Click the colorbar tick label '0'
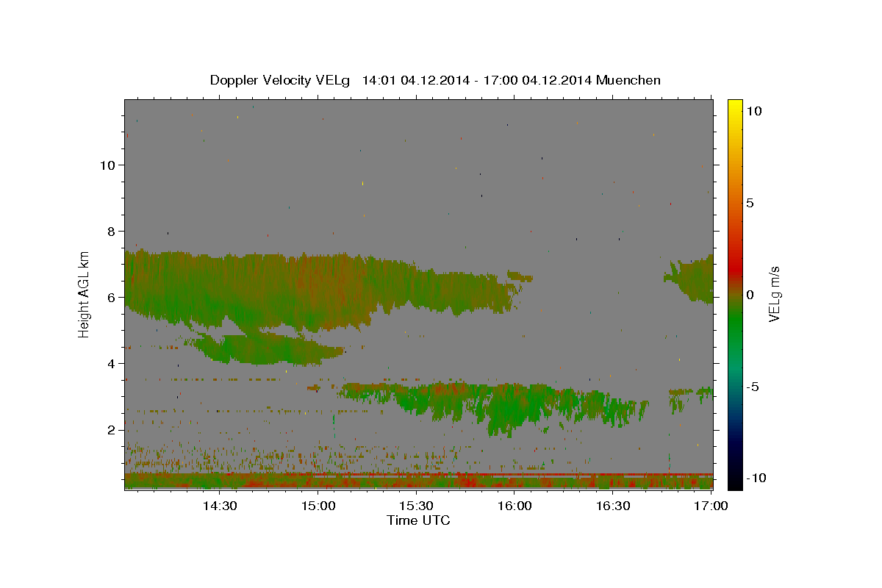 pos(750,295)
